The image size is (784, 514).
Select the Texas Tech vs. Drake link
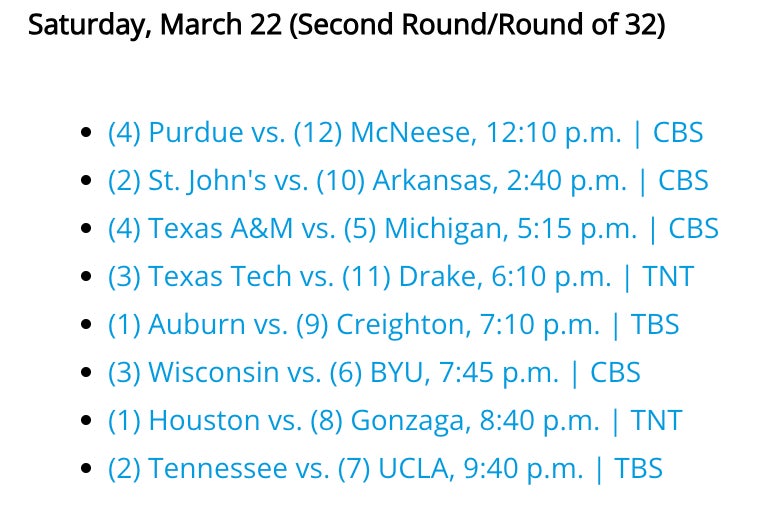pyautogui.click(x=400, y=276)
